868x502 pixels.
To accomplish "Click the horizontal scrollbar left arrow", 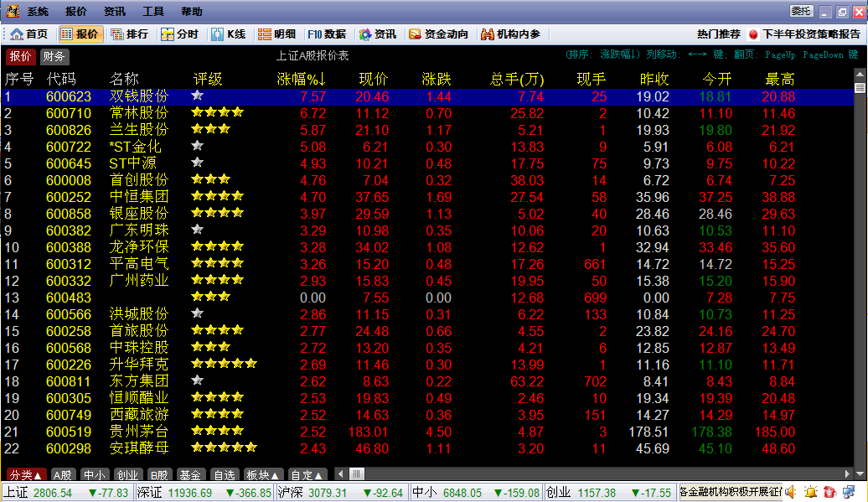I will click(340, 474).
